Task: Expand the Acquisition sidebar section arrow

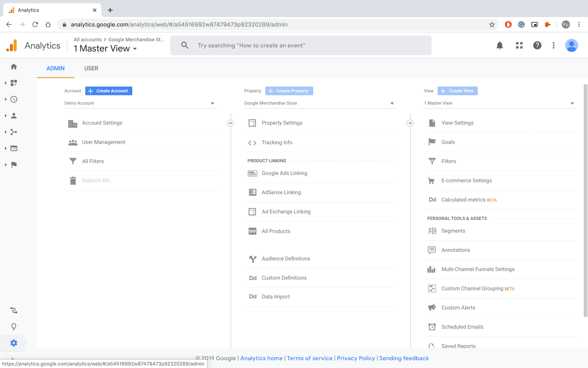Action: [5, 132]
